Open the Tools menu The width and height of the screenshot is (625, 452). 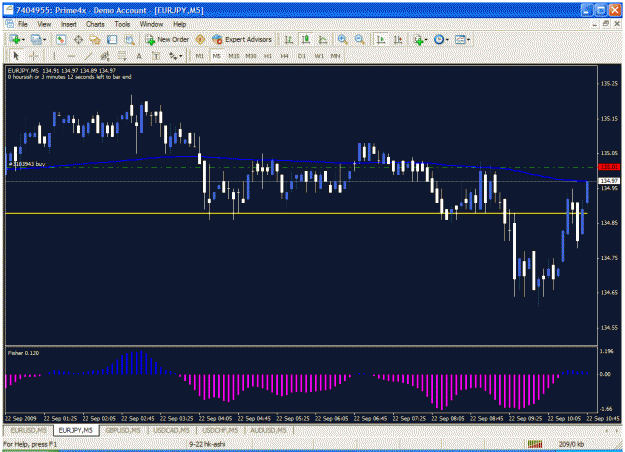[x=122, y=24]
